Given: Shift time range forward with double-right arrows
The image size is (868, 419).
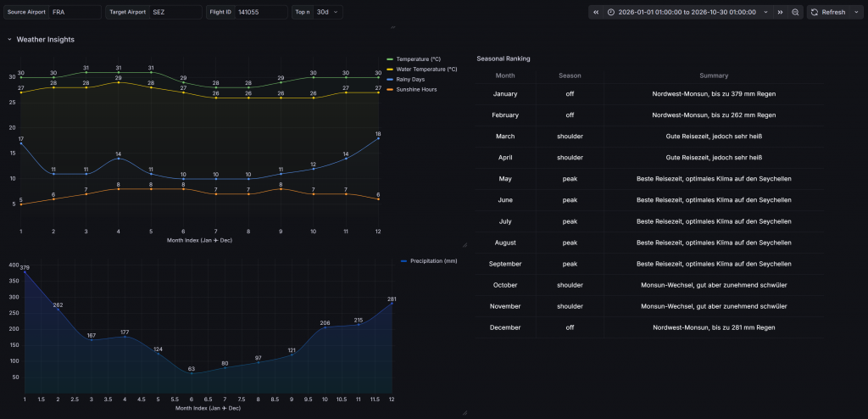Looking at the screenshot, I should coord(780,13).
